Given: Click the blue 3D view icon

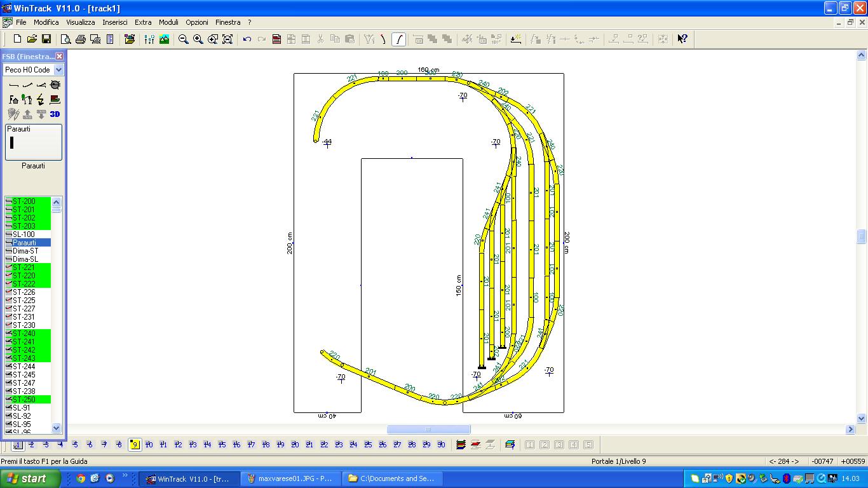Looking at the screenshot, I should pyautogui.click(x=55, y=114).
